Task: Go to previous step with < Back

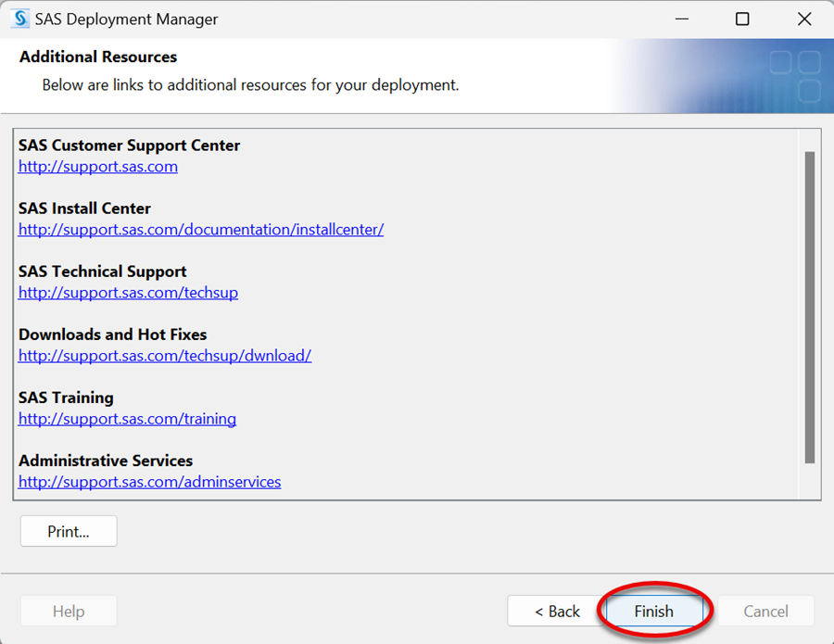Action: (x=557, y=611)
